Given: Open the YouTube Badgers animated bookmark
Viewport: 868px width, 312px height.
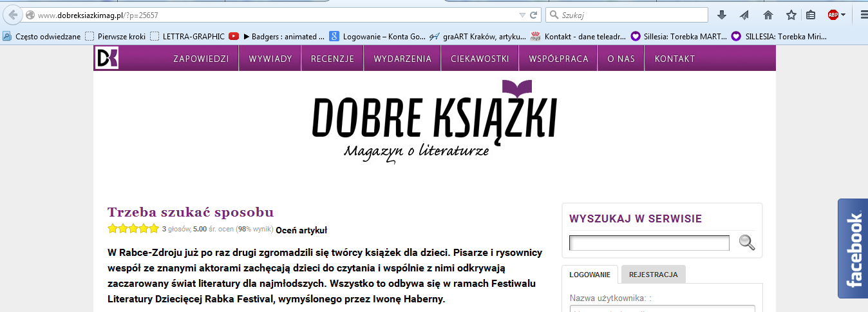Looking at the screenshot, I should click(277, 37).
